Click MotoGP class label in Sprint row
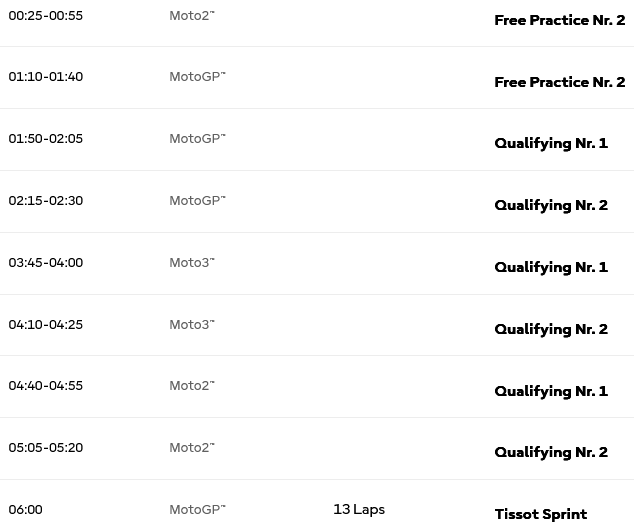Image resolution: width=634 pixels, height=529 pixels. point(197,510)
